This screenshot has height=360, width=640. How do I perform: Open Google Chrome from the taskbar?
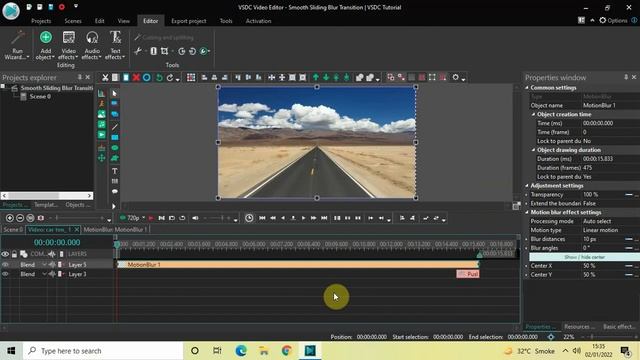point(287,351)
